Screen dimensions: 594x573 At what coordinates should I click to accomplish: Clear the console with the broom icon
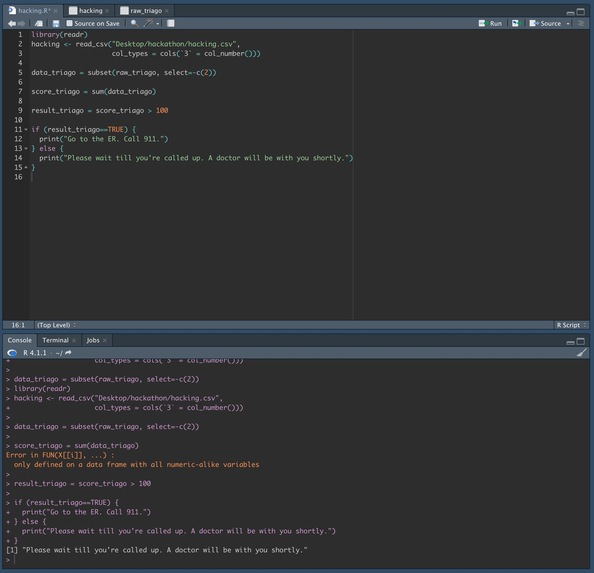(x=581, y=353)
